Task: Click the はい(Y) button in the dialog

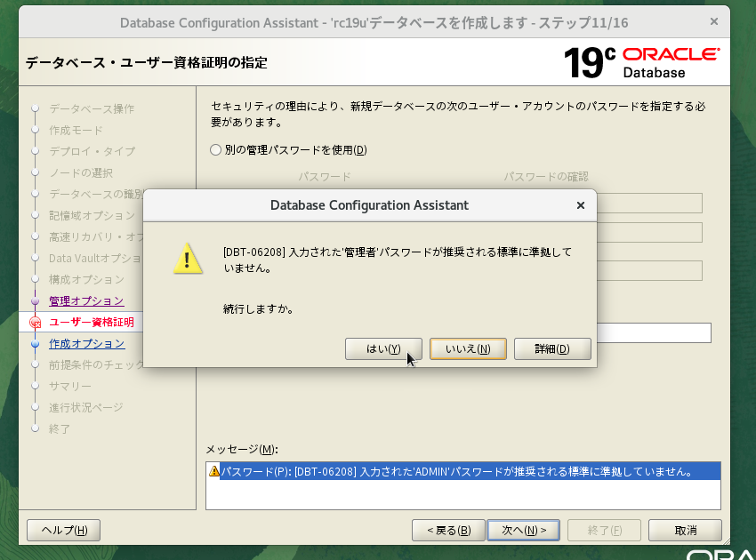Action: [383, 348]
